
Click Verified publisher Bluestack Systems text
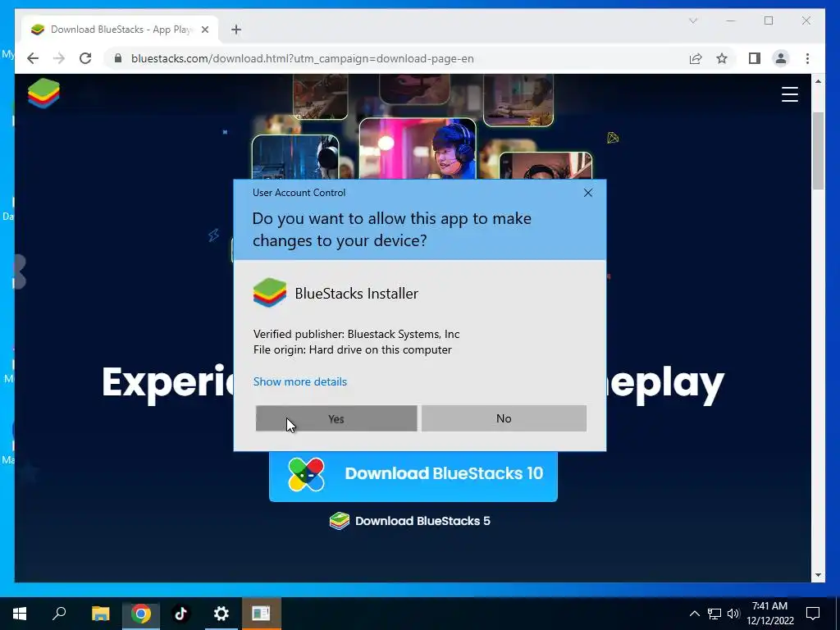[x=356, y=334]
